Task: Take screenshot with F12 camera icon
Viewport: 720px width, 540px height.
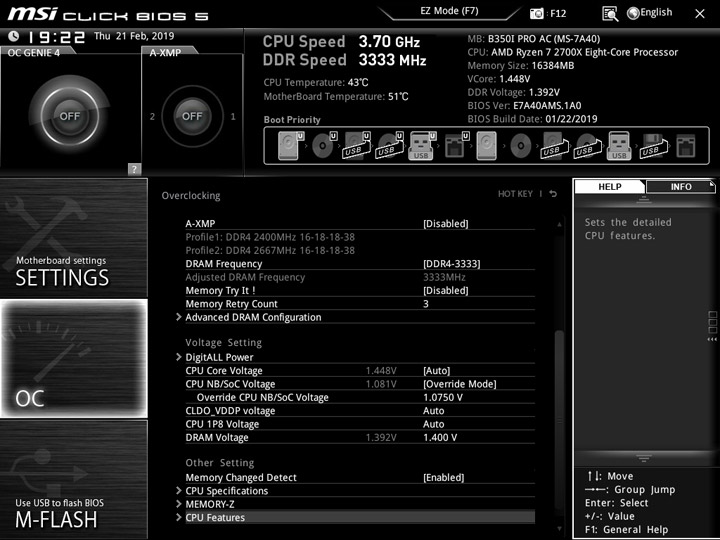Action: pos(536,13)
